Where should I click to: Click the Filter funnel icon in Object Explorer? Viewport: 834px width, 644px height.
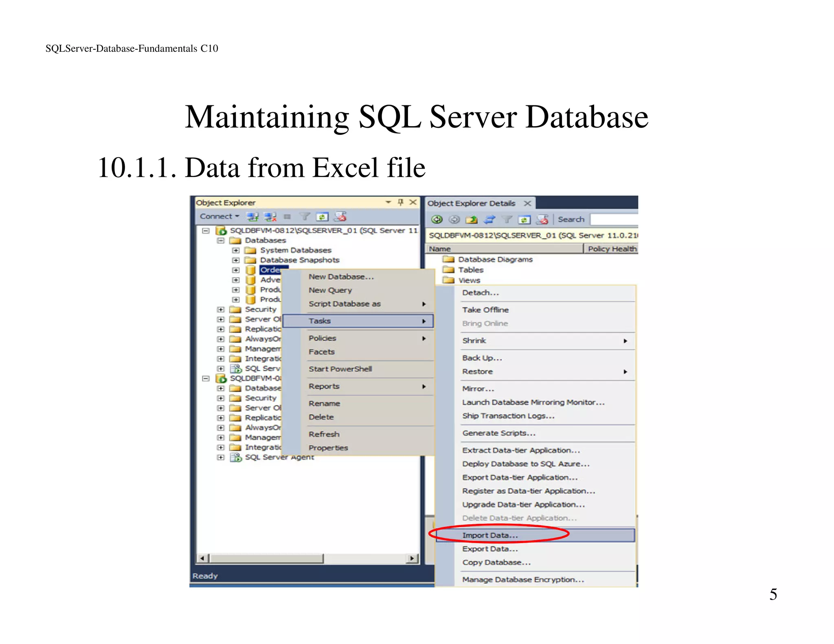pos(305,217)
